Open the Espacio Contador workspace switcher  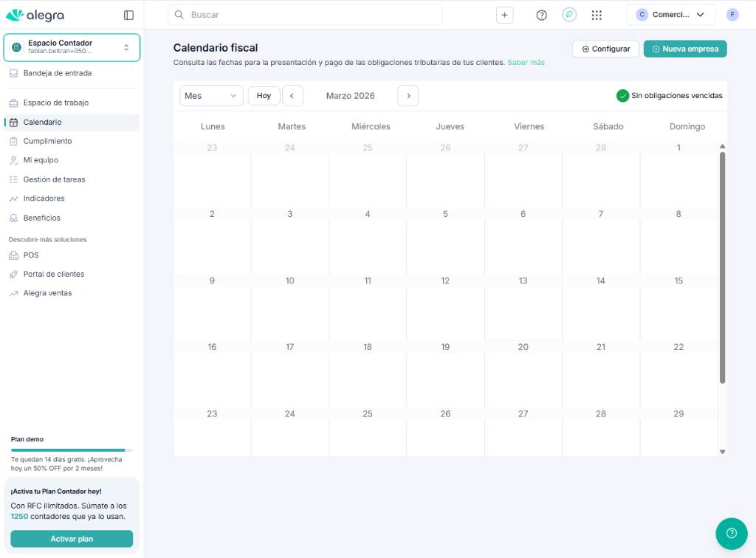[x=72, y=47]
